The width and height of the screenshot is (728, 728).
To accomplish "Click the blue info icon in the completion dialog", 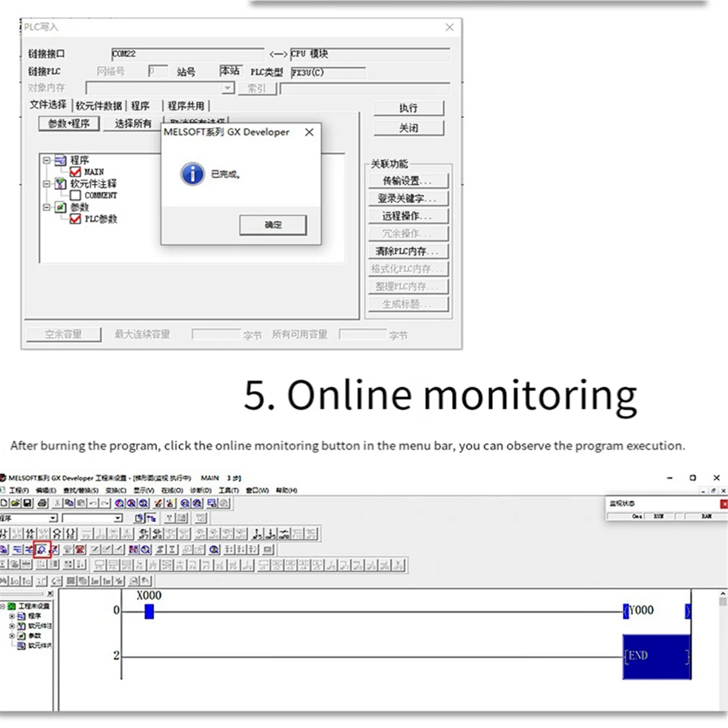I will 192,174.
